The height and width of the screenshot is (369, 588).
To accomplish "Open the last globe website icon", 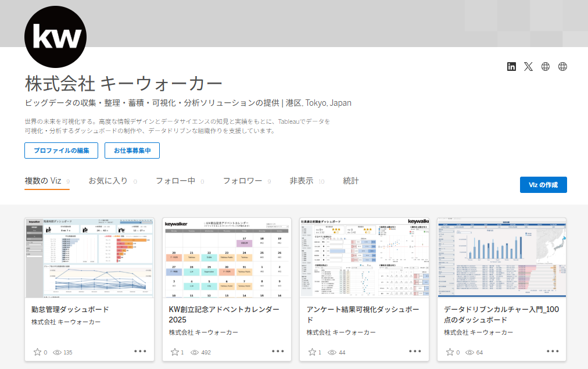I will [562, 66].
